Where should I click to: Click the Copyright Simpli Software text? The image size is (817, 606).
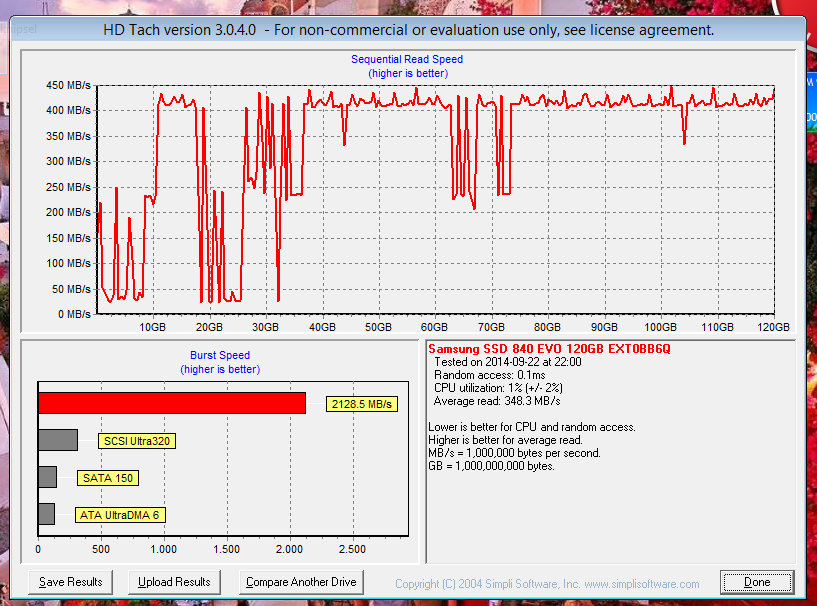tap(547, 584)
